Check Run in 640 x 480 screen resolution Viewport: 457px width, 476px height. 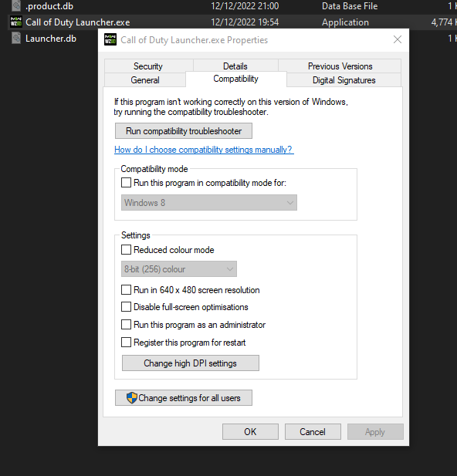[126, 289]
